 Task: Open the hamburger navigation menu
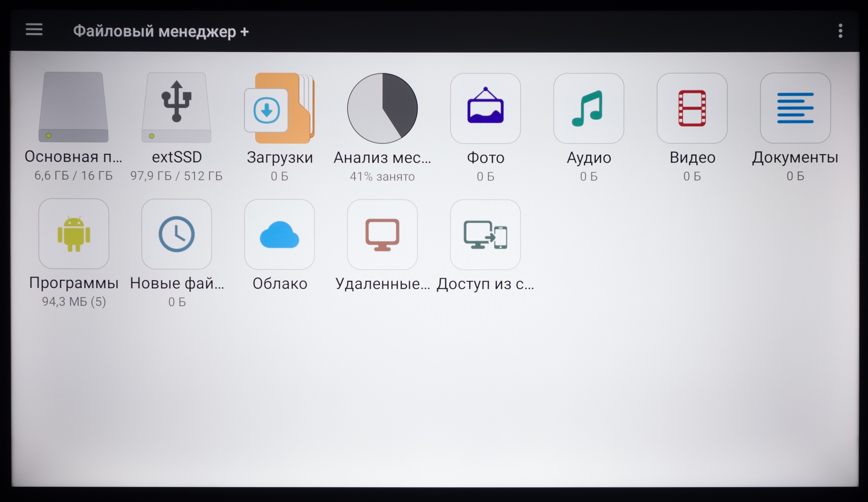(34, 30)
